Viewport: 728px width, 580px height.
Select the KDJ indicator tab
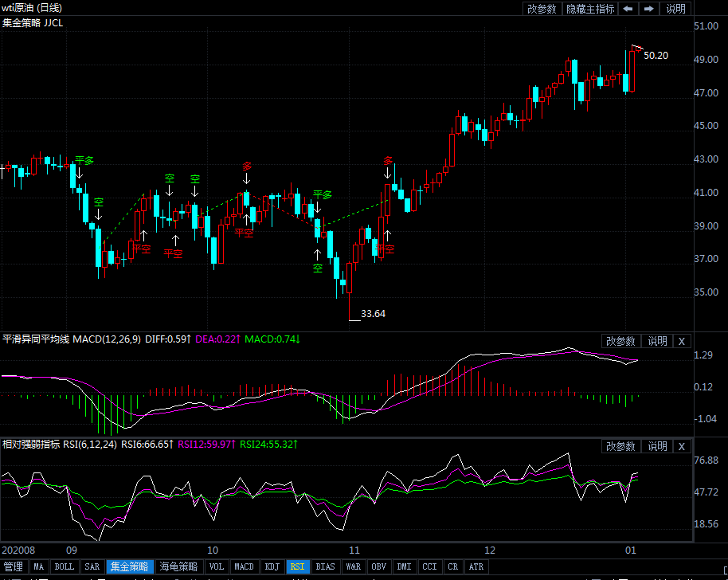(x=272, y=567)
